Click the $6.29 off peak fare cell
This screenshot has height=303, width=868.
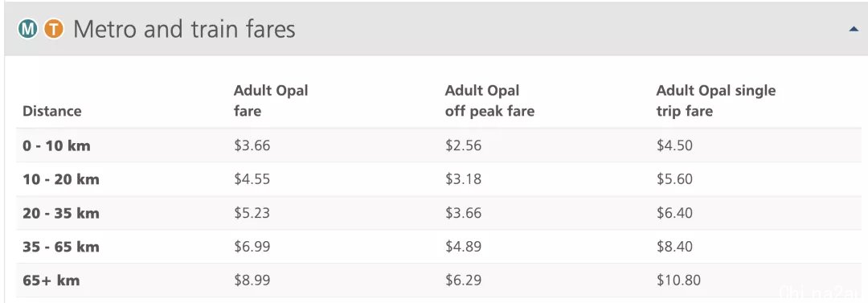(x=464, y=280)
